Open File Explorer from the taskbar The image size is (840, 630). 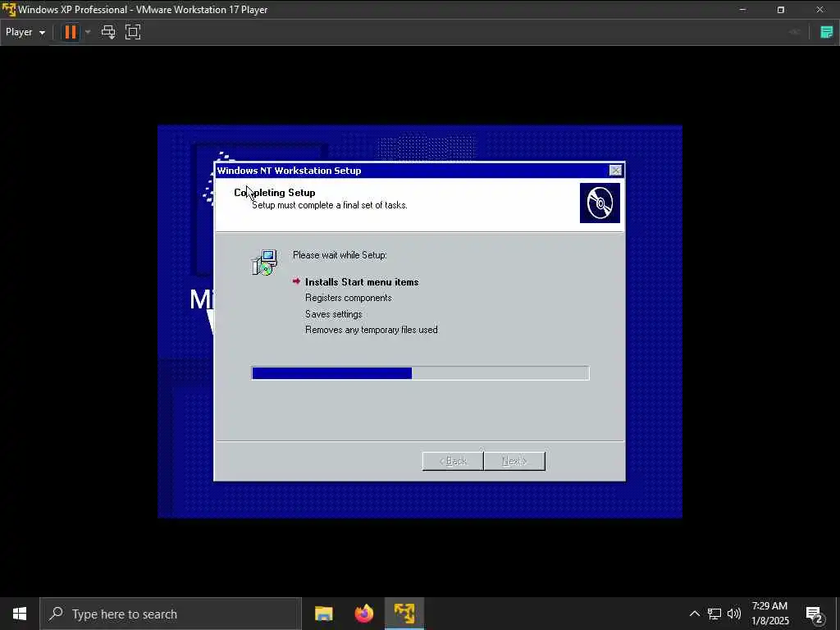tap(323, 614)
